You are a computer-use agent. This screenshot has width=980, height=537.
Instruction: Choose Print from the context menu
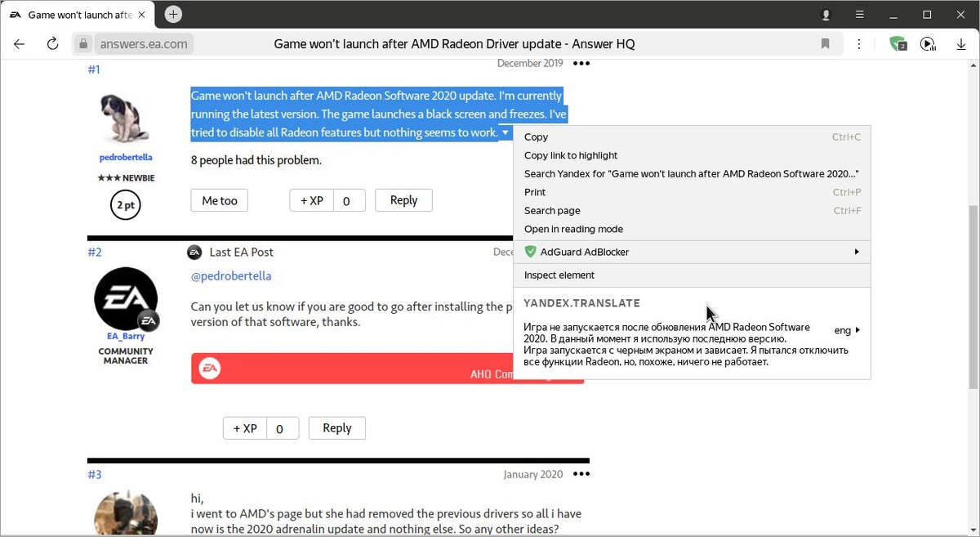692,192
